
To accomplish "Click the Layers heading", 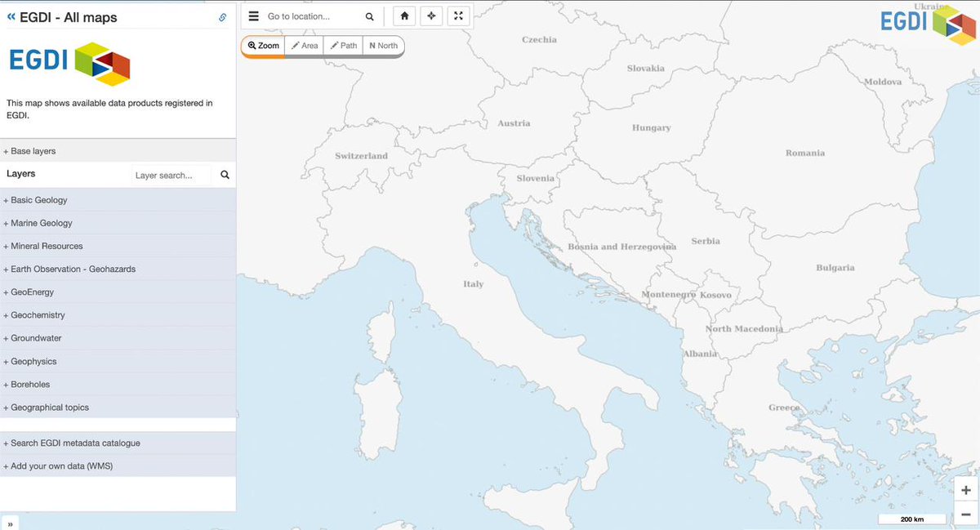I will point(21,174).
